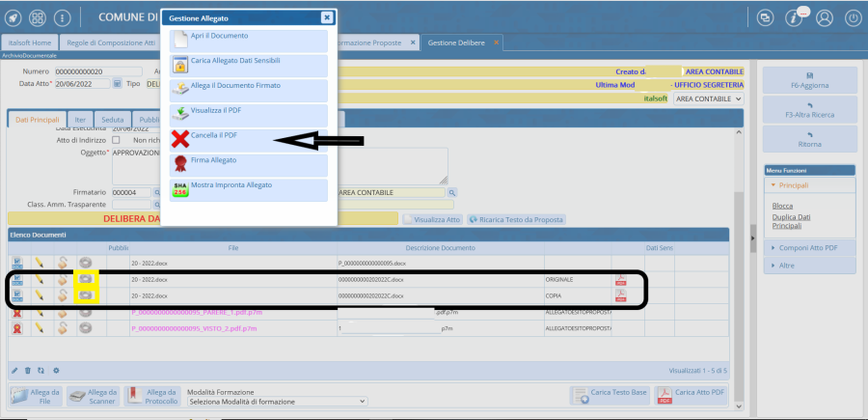Click the power logout icon
Viewport: 868px width, 420px height.
853,17
